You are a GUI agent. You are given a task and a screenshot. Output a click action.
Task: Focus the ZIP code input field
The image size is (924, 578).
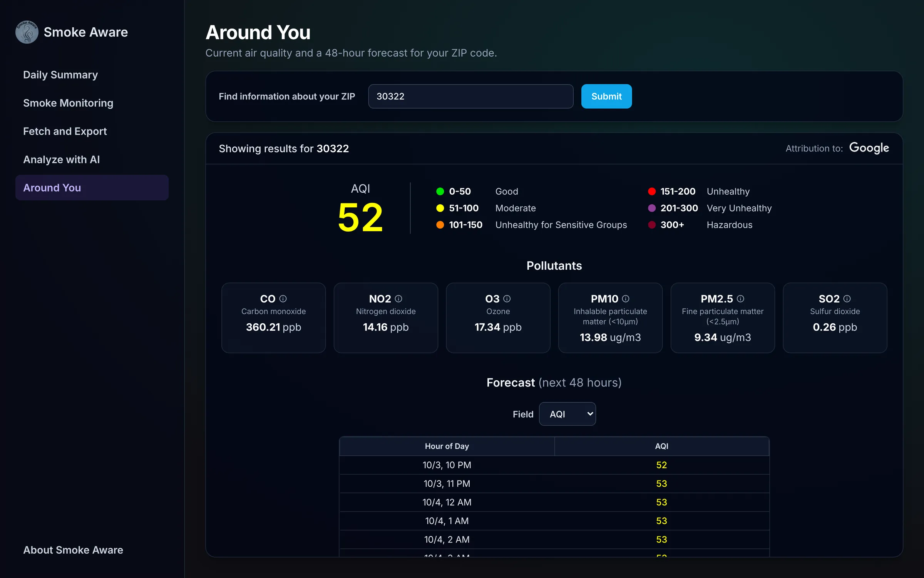click(x=470, y=96)
